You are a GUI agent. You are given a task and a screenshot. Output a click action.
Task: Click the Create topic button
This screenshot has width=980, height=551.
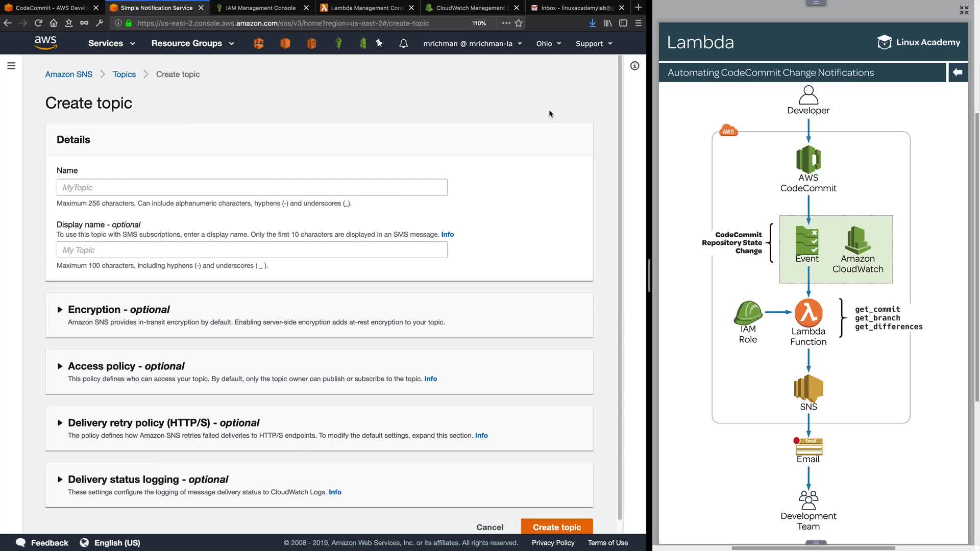click(x=556, y=527)
